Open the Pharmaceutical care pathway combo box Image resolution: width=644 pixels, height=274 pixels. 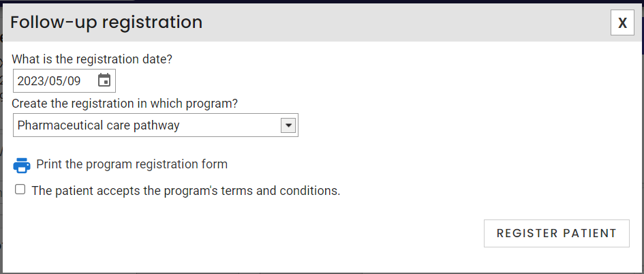[155, 125]
